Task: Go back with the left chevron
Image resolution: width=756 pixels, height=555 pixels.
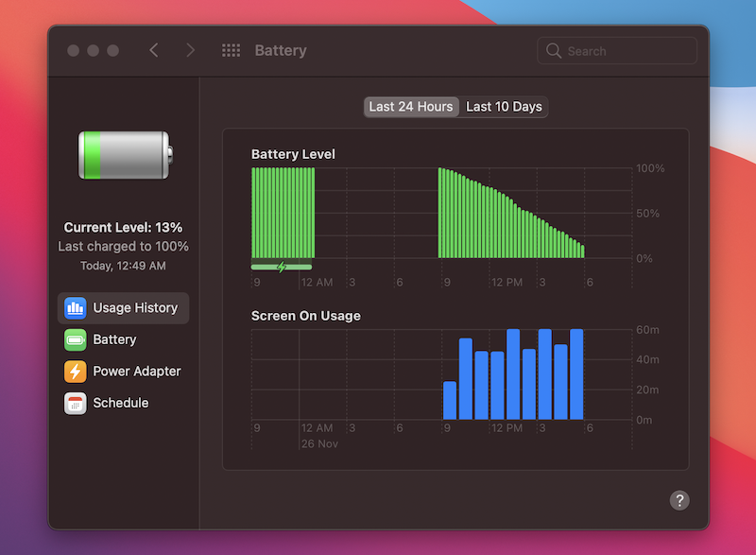Action: click(154, 51)
